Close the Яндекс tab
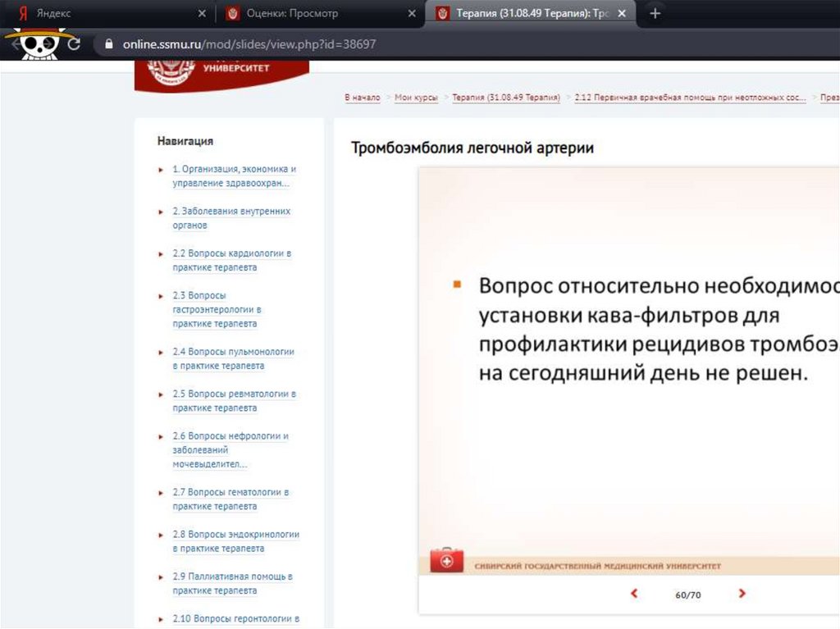 click(203, 14)
